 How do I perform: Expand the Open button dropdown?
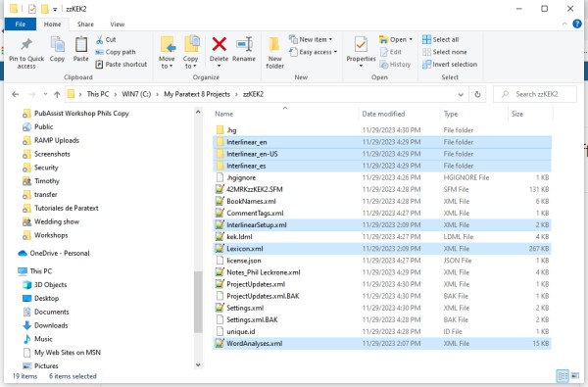pyautogui.click(x=411, y=39)
